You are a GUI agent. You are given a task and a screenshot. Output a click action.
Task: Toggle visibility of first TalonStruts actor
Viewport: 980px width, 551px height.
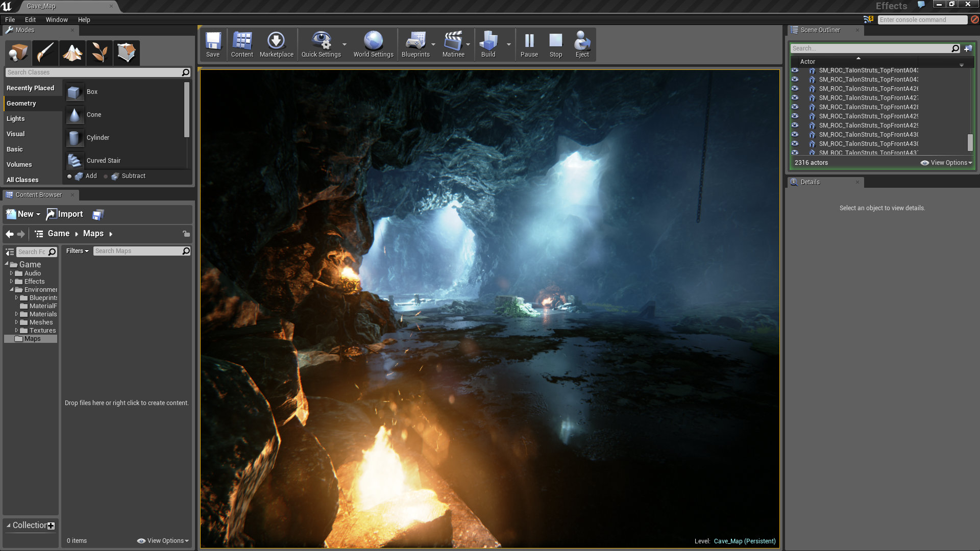pos(795,70)
